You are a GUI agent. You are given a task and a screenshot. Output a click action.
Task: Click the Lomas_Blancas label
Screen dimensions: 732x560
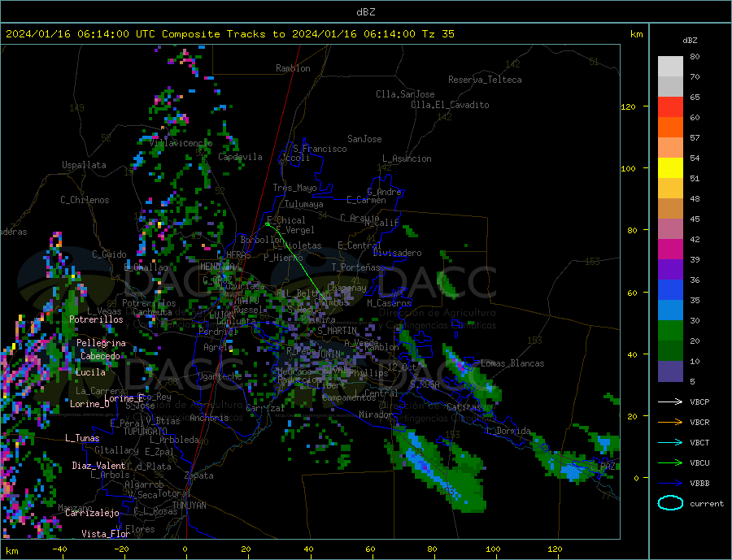[512, 363]
